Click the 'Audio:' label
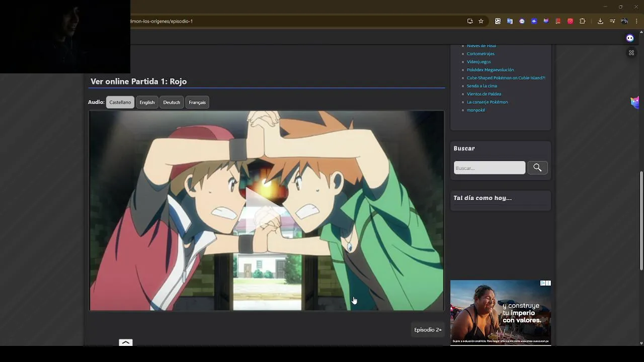The width and height of the screenshot is (644, 362). click(x=96, y=102)
